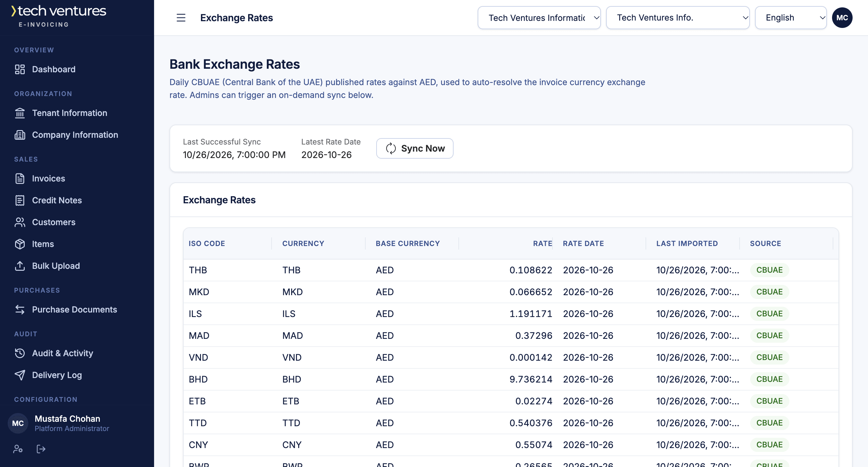Screen dimensions: 868x467
Task: Click the TTD rate 0.540376
Action: pyautogui.click(x=530, y=423)
